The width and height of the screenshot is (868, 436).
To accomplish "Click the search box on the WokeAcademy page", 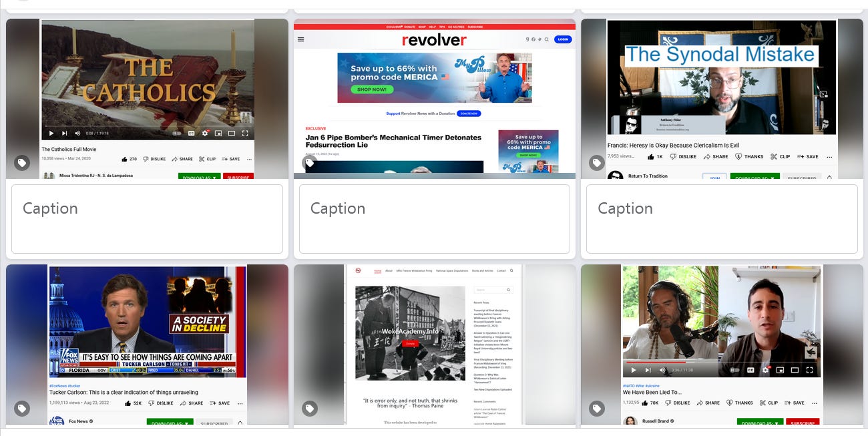I will pos(493,290).
